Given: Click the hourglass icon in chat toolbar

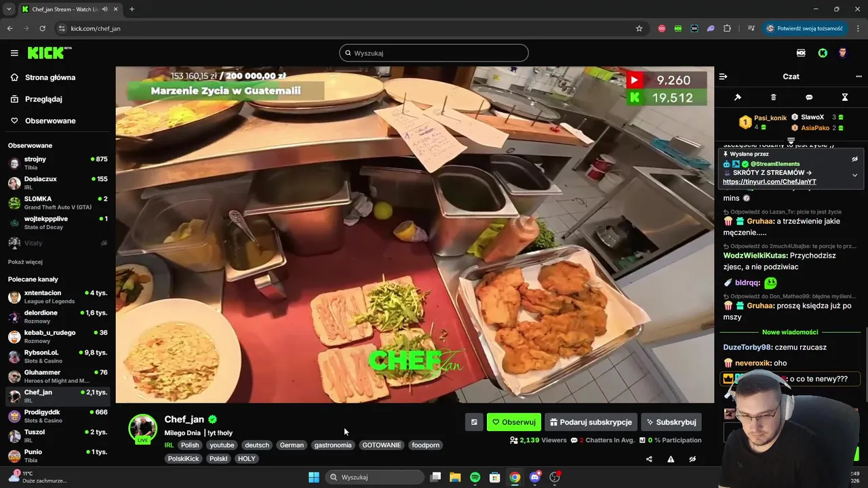Looking at the screenshot, I should pyautogui.click(x=845, y=98).
